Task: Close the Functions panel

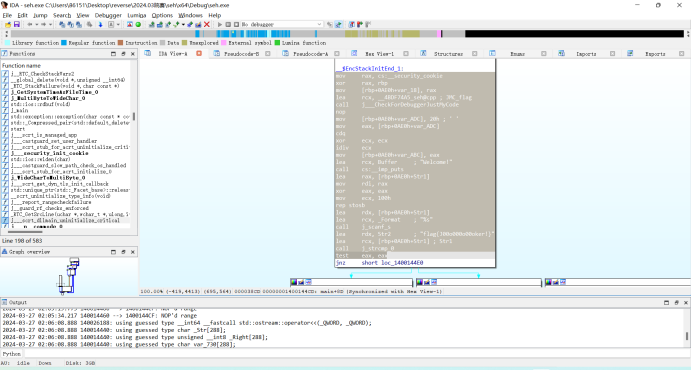Action: (x=133, y=54)
